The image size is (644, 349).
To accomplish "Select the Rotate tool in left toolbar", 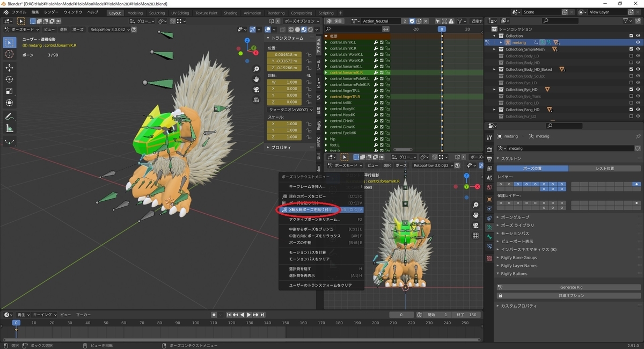I will (10, 79).
